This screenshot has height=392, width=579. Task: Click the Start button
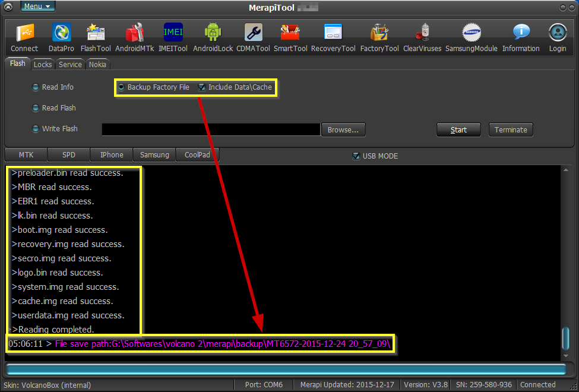pos(458,129)
